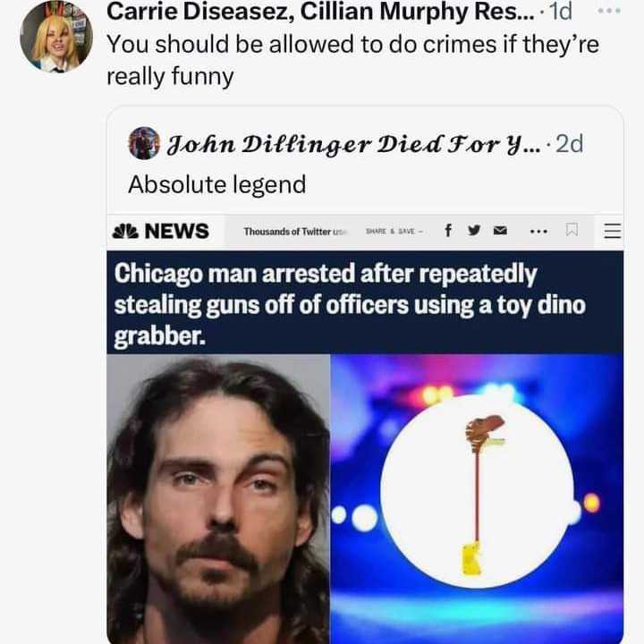Click the email share envelope icon

(502, 230)
